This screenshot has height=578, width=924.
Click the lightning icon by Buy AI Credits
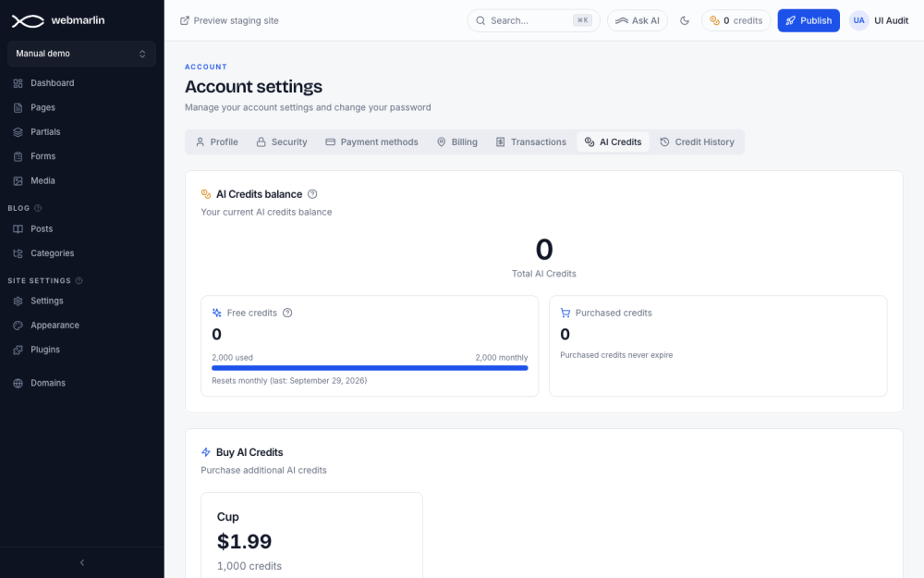click(206, 452)
